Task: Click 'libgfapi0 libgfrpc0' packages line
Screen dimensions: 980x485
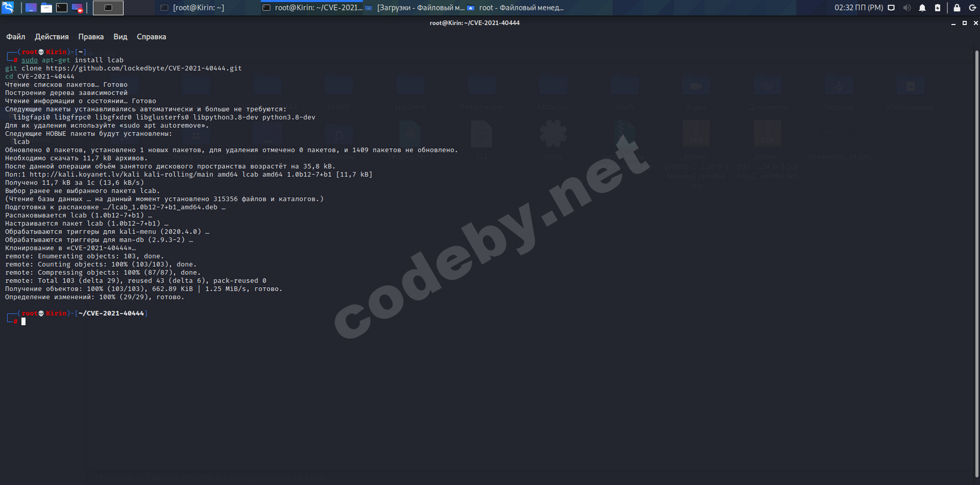Action: [164, 117]
